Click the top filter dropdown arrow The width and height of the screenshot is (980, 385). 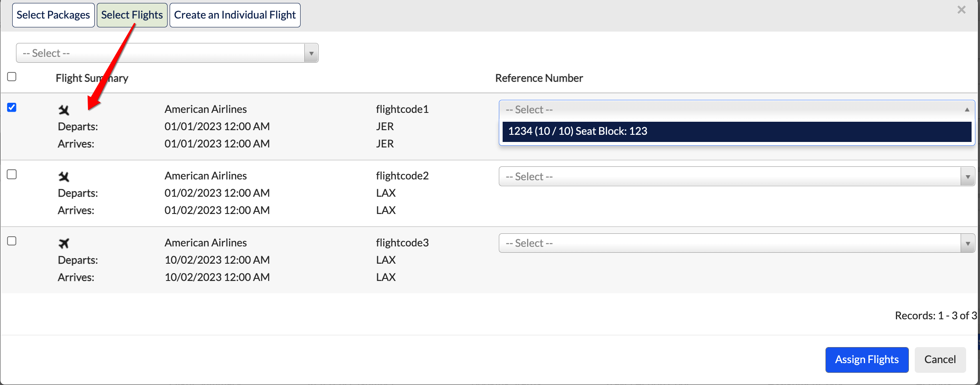pos(311,53)
